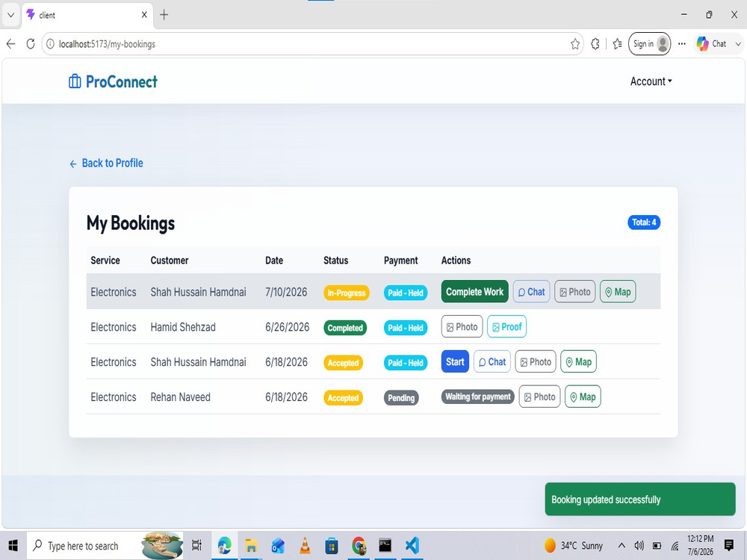
Task: Open the 34°C Sunny weather widget
Action: [574, 546]
